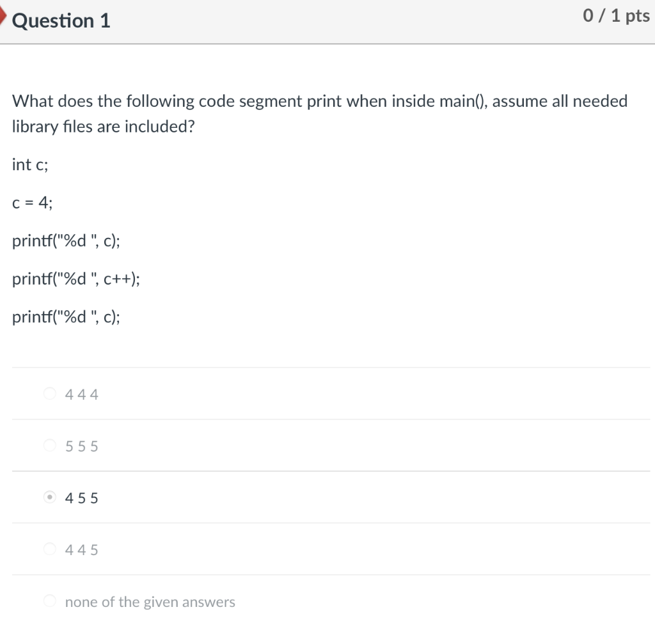Click the first printf statement line

point(67,241)
